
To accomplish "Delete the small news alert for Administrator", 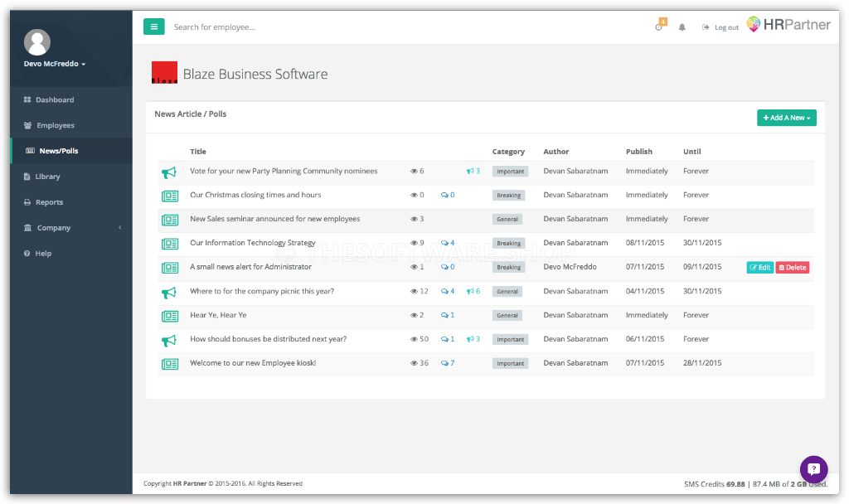I will [x=792, y=268].
